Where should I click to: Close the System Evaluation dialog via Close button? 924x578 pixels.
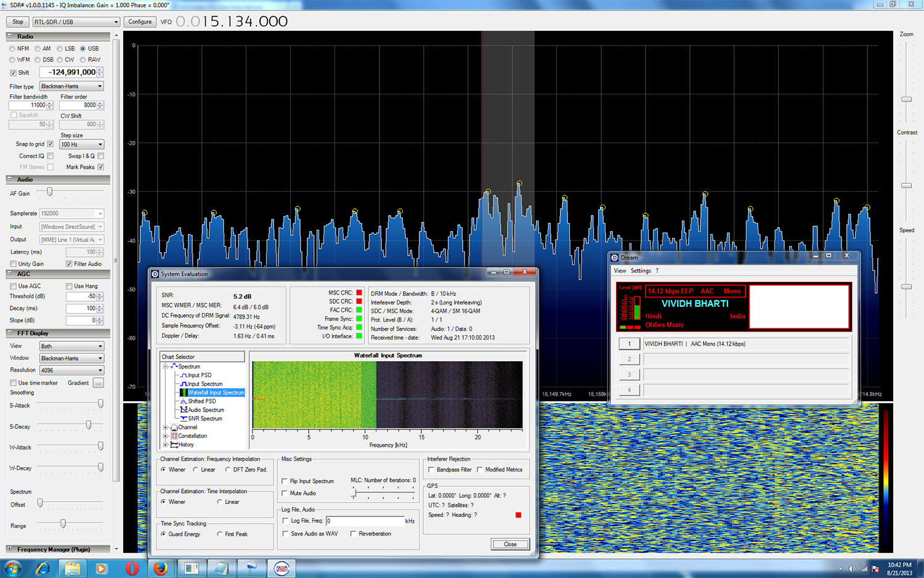tap(510, 544)
